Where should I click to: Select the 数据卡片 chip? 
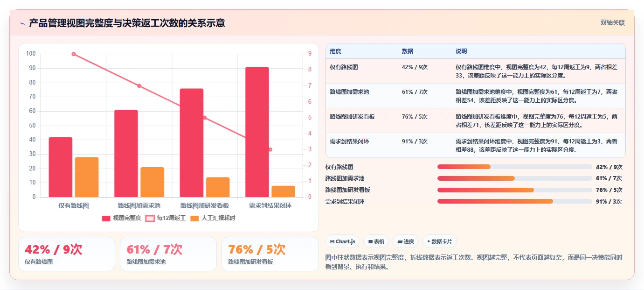[x=440, y=241]
